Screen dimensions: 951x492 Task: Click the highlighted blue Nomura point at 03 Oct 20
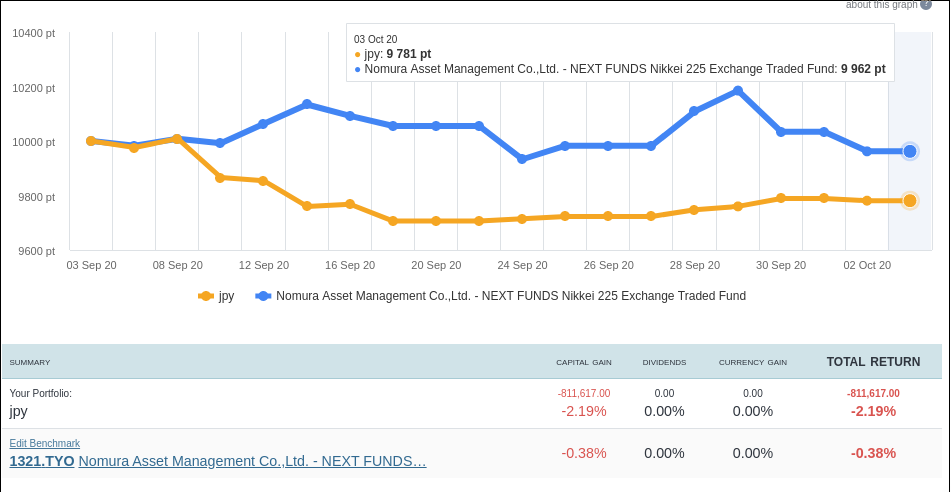click(910, 151)
